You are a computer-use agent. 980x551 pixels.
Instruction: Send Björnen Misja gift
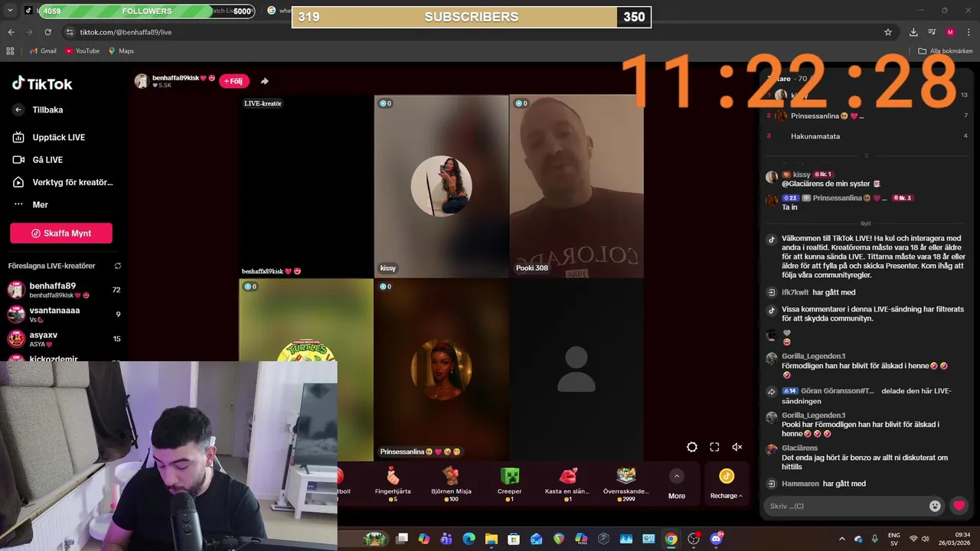tap(452, 483)
